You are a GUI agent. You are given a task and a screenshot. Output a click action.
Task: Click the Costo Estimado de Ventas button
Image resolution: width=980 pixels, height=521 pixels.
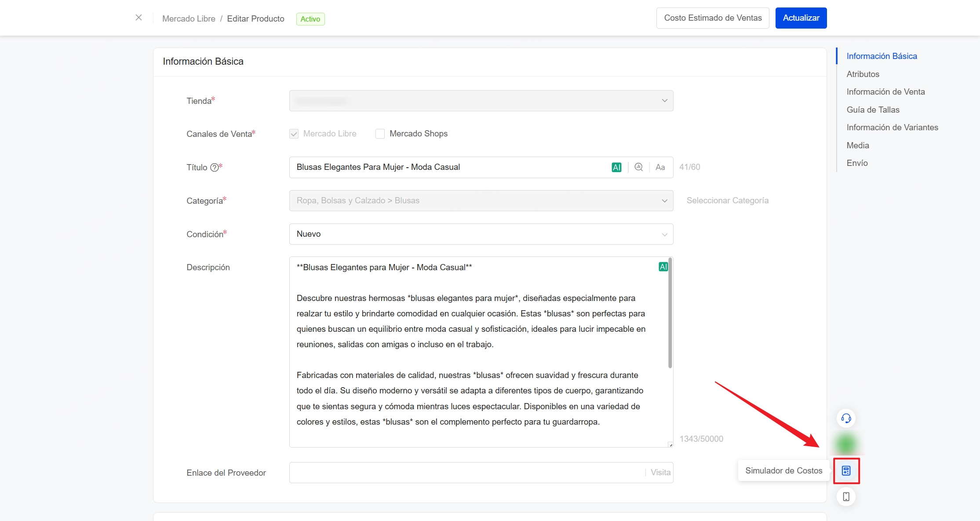pos(713,18)
